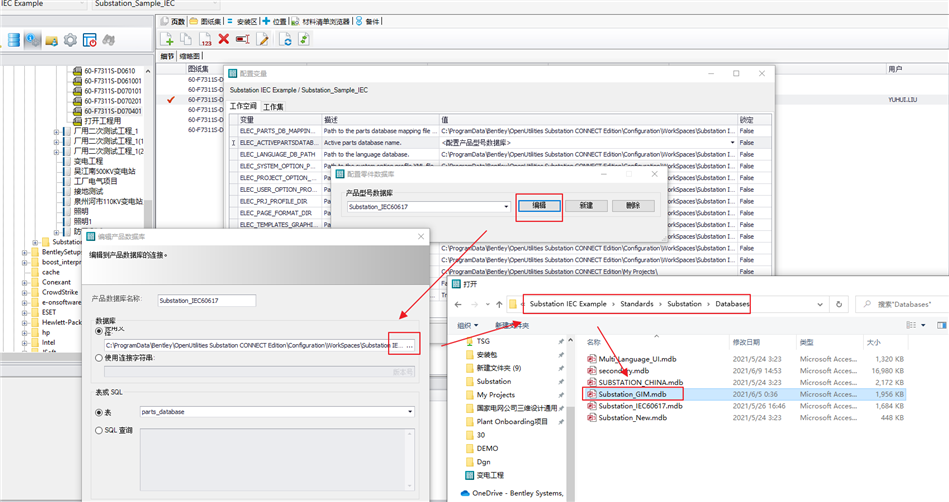Open the parts_database table dropdown
949x502 pixels.
(x=409, y=412)
